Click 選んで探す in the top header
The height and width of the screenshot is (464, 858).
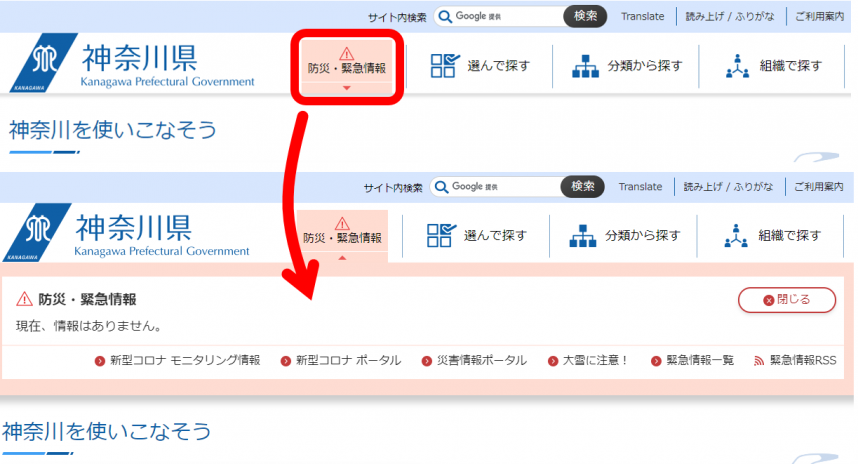[480, 66]
